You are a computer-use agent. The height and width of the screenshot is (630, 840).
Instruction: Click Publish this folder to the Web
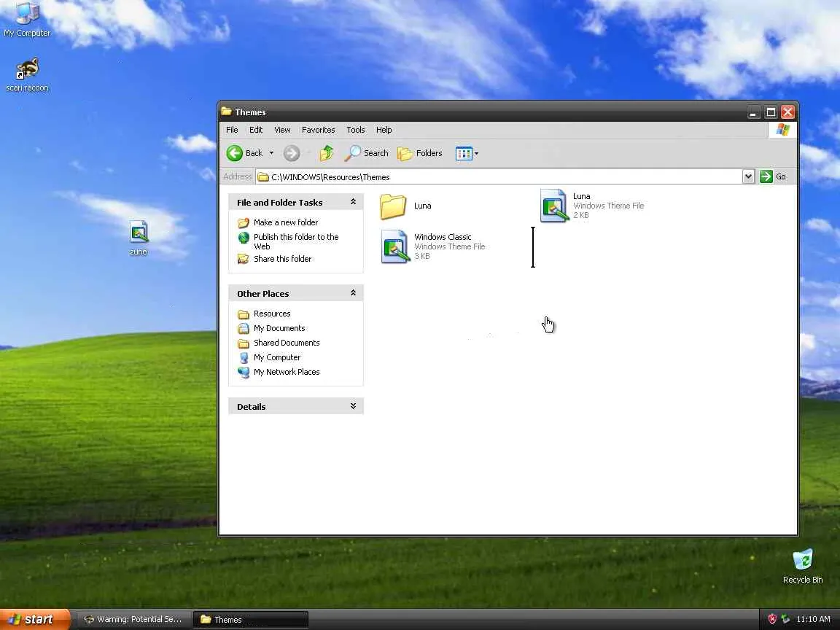(x=296, y=241)
